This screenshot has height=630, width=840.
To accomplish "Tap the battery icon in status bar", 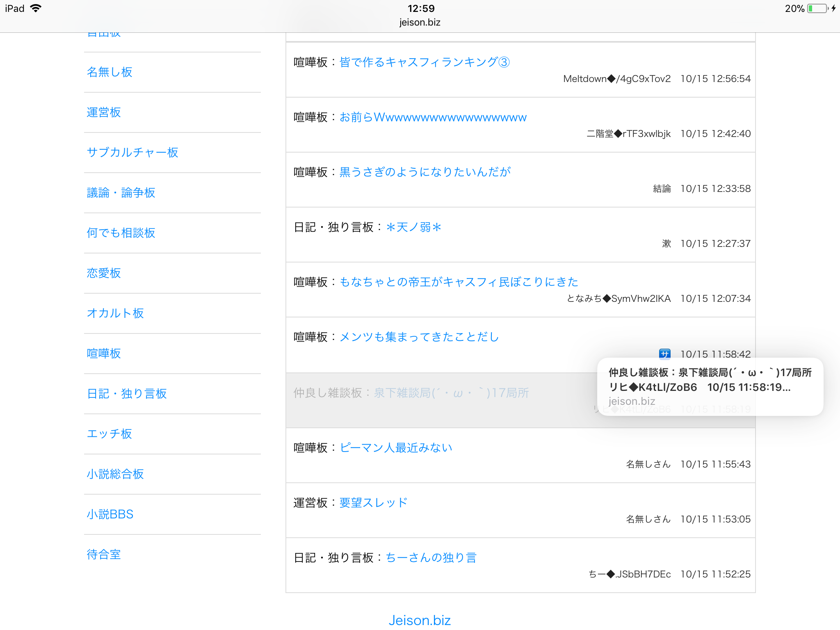I will [x=817, y=9].
